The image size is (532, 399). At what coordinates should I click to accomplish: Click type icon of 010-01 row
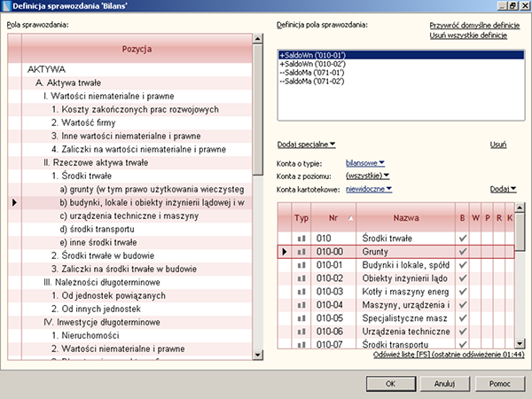tap(301, 267)
